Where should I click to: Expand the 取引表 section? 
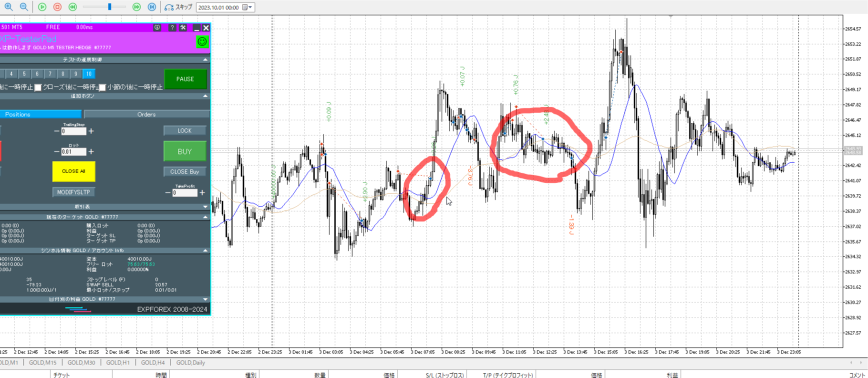[206, 207]
